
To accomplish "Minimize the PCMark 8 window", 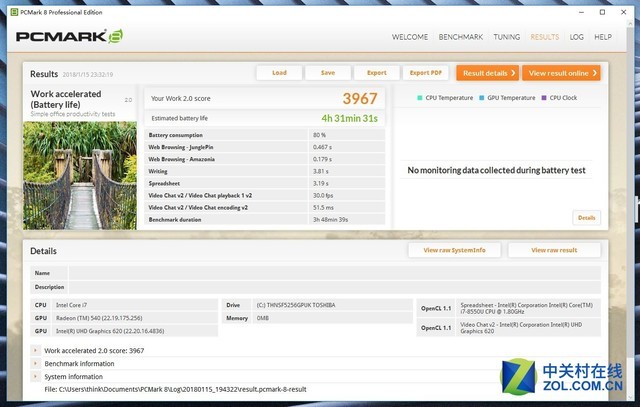I will coord(581,12).
